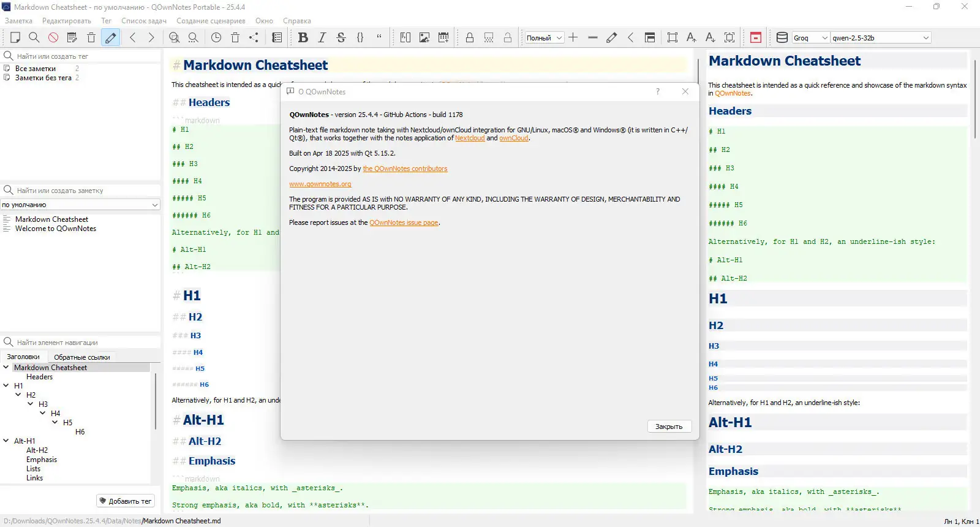Create a new note with the toolbar icon
This screenshot has height=527, width=980.
pos(15,37)
